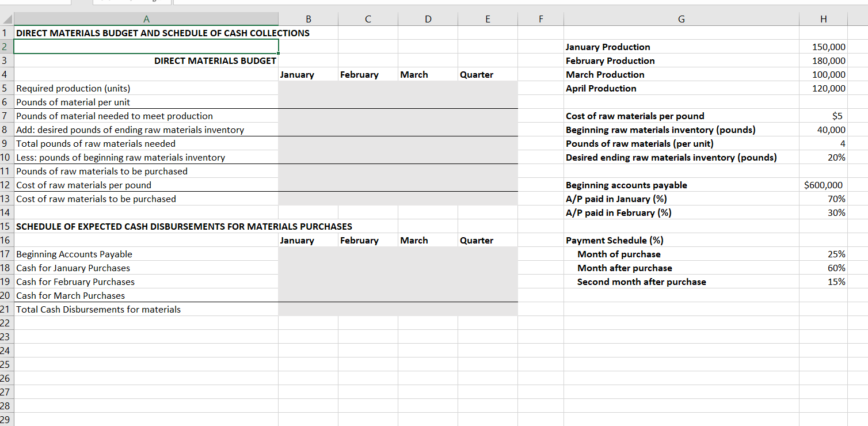Image resolution: width=868 pixels, height=426 pixels.
Task: Click the 70% A/P January value
Action: (x=836, y=199)
